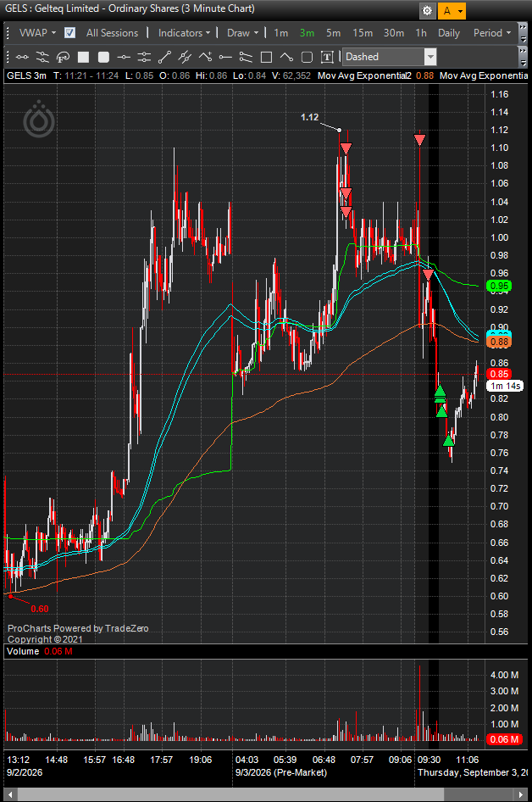Select the angled line drawing tool
532x802 pixels.
(x=286, y=57)
